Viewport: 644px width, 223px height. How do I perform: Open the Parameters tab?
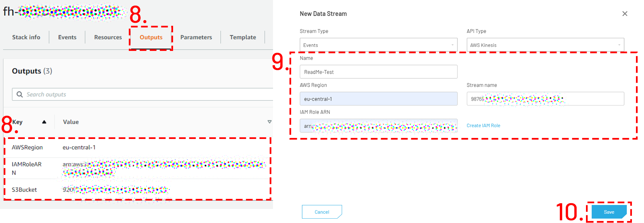click(x=196, y=37)
